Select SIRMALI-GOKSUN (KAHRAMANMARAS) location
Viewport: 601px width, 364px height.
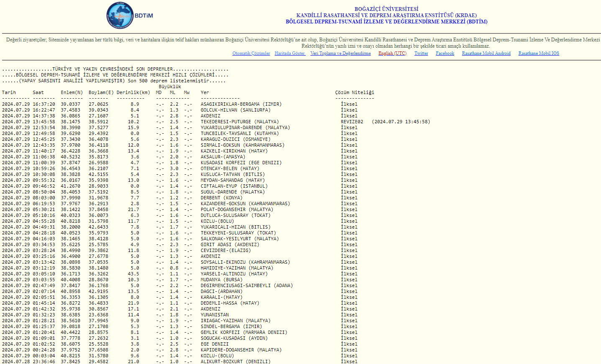[x=243, y=145]
